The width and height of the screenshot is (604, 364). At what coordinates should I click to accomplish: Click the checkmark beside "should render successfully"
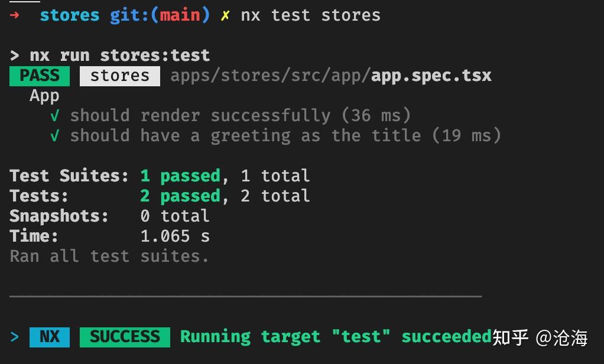pyautogui.click(x=55, y=116)
